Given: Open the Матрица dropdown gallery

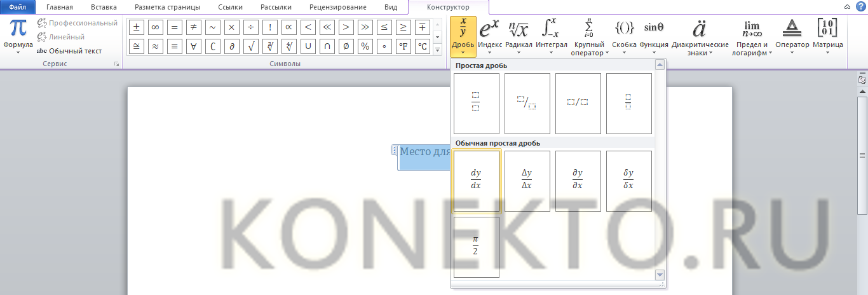Looking at the screenshot, I should click(827, 36).
